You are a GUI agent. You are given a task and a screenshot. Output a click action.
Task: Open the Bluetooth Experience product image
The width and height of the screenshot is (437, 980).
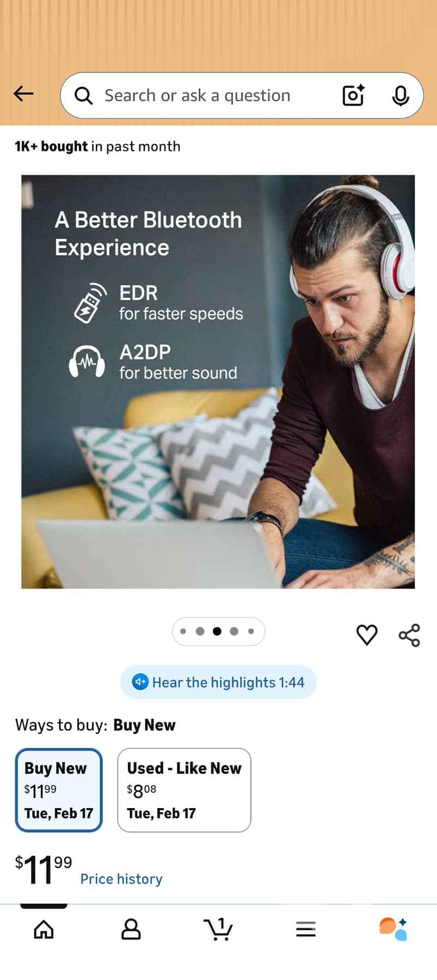click(x=218, y=382)
